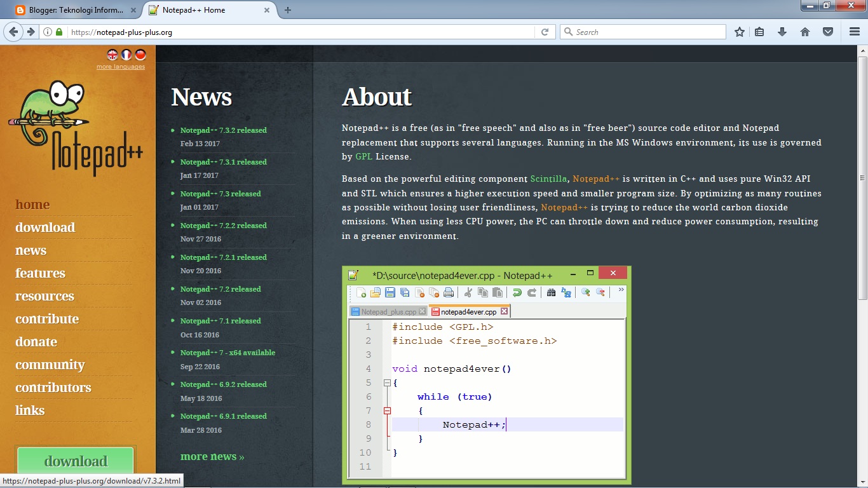Switch to French flag language
Image resolution: width=868 pixels, height=488 pixels.
[126, 55]
